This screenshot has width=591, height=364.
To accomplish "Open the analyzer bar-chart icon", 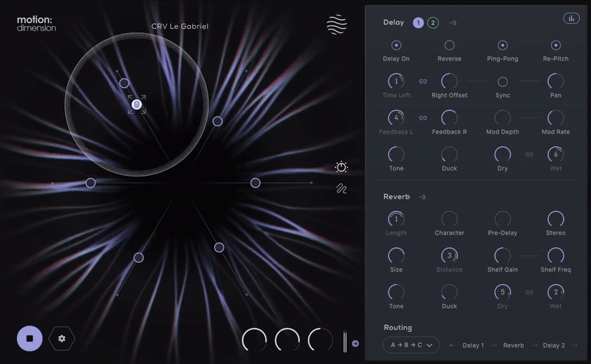I will click(x=571, y=18).
